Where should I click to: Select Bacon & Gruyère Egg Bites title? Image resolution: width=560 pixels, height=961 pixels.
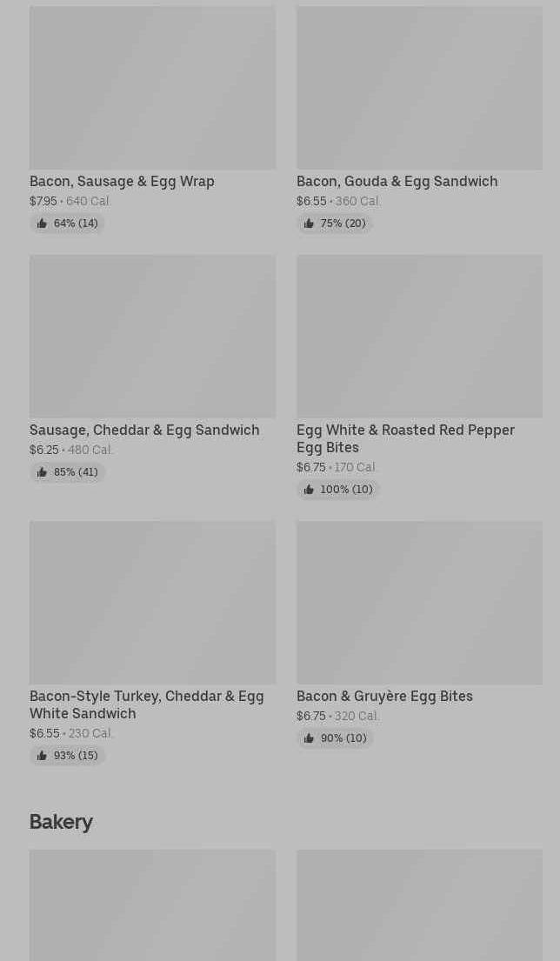pos(384,696)
